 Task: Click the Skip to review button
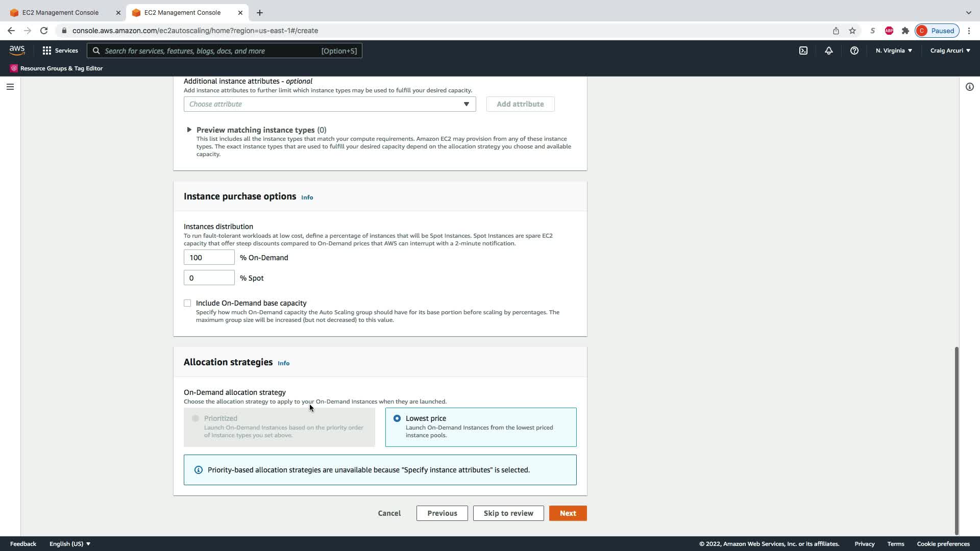508,513
